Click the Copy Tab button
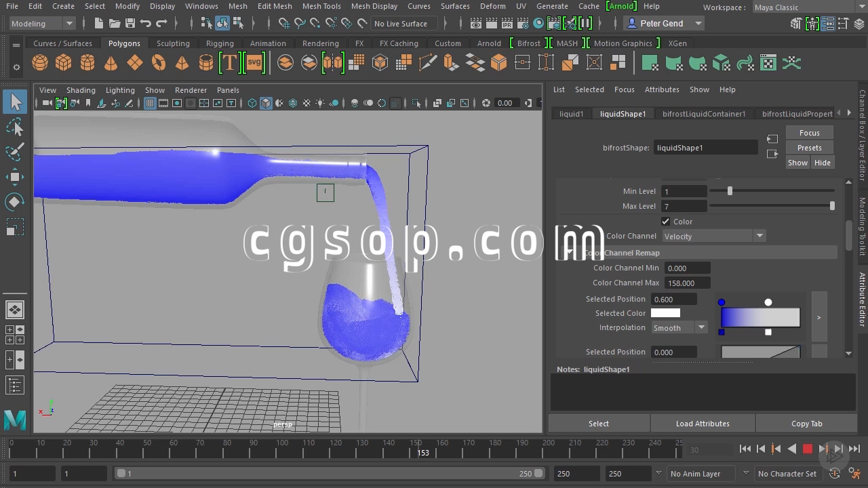 (807, 424)
